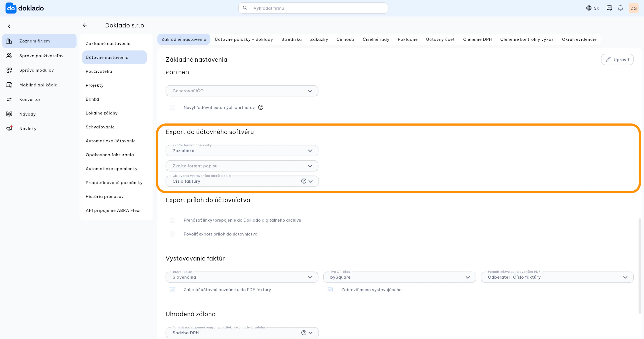Switch to the Strediská tab
The image size is (644, 339).
pyautogui.click(x=291, y=39)
